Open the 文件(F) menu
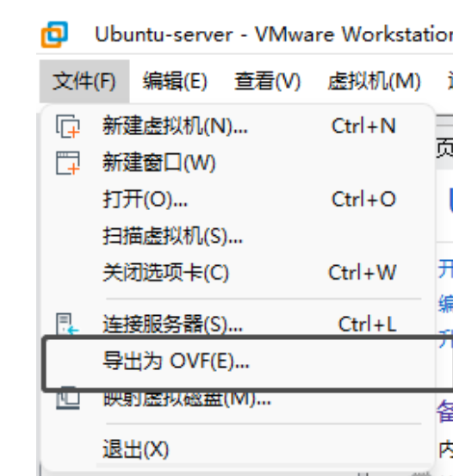453x476 pixels. pyautogui.click(x=84, y=82)
